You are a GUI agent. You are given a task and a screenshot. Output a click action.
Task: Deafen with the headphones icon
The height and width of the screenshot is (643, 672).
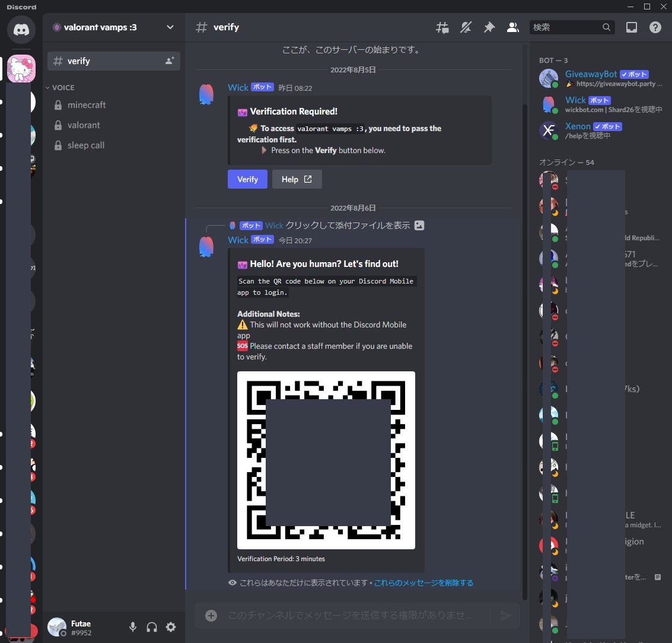point(152,627)
